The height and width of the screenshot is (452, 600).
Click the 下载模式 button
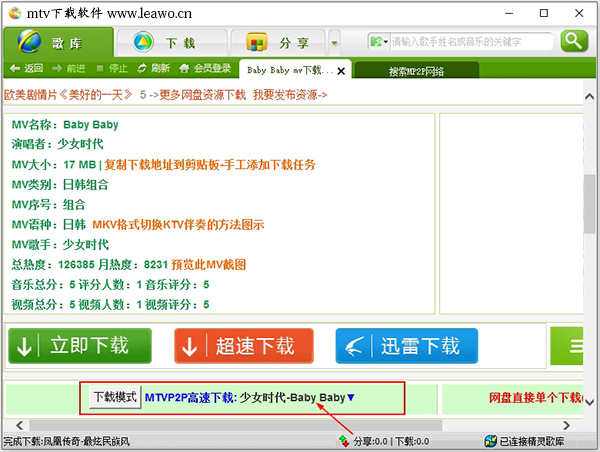click(115, 397)
